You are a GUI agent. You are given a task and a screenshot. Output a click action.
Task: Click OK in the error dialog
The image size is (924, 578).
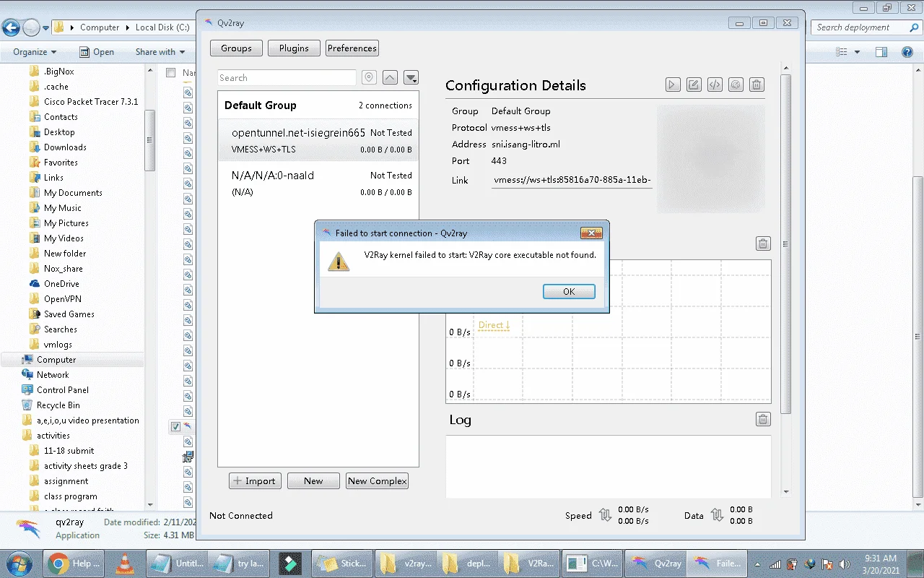[x=569, y=291]
